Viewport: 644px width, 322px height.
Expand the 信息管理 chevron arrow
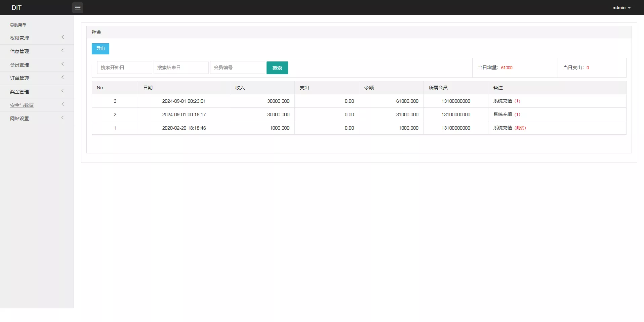[x=63, y=51]
